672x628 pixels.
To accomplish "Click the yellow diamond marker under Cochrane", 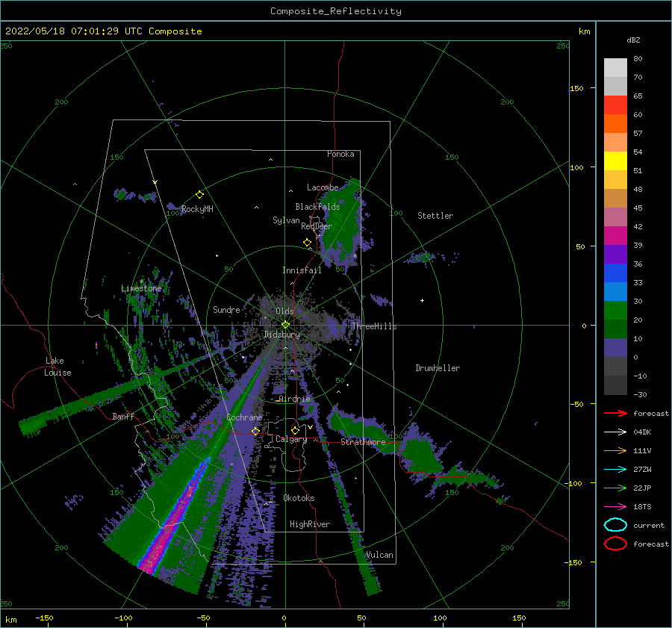I will pyautogui.click(x=255, y=431).
